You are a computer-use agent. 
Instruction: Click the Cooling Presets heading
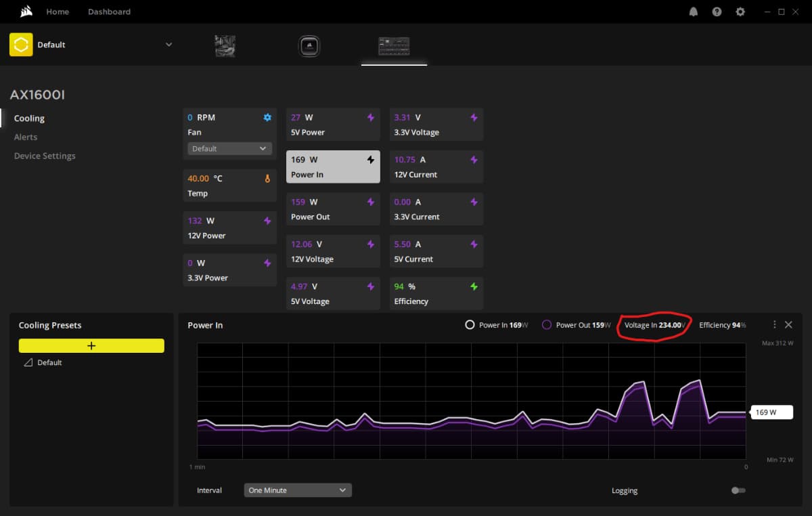[50, 325]
